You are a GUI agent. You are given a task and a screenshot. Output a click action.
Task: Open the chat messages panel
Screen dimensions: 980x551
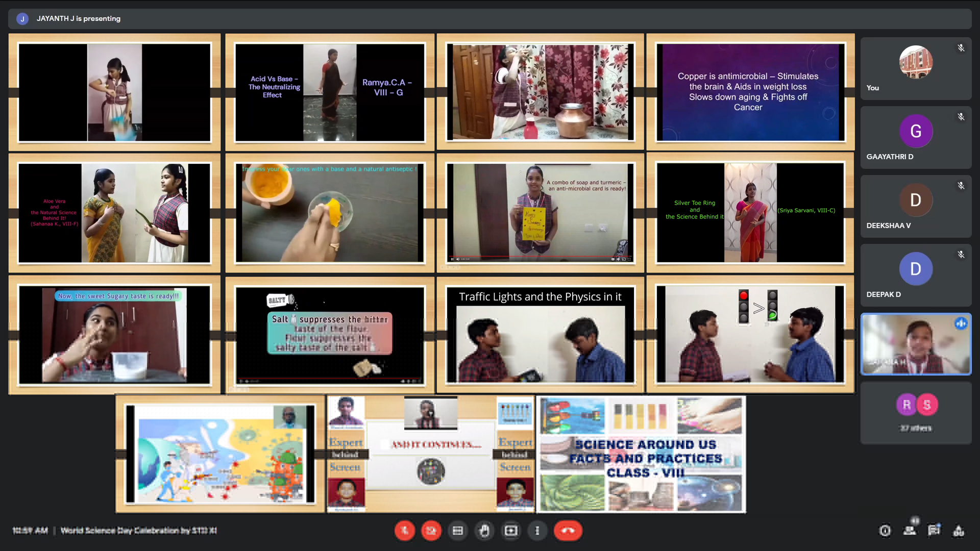pyautogui.click(x=934, y=531)
